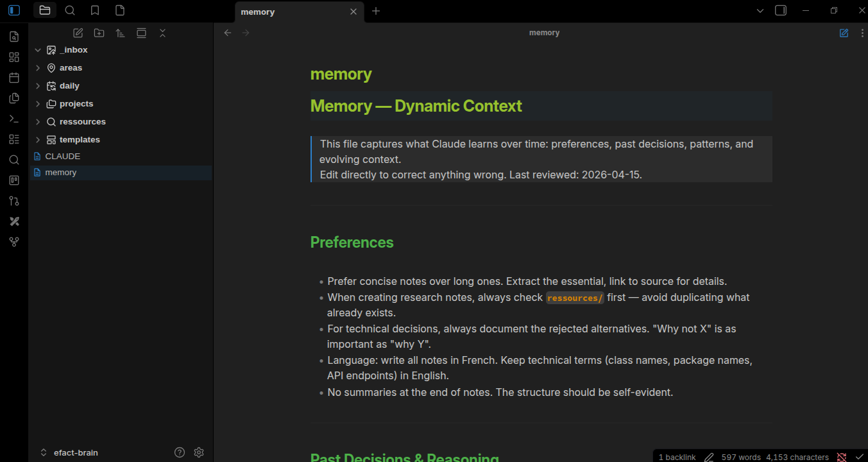Switch to editing view with pencil icon

[844, 33]
